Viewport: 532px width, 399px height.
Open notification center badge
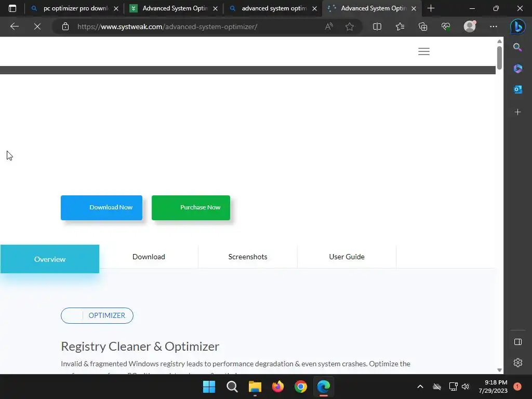click(x=517, y=387)
